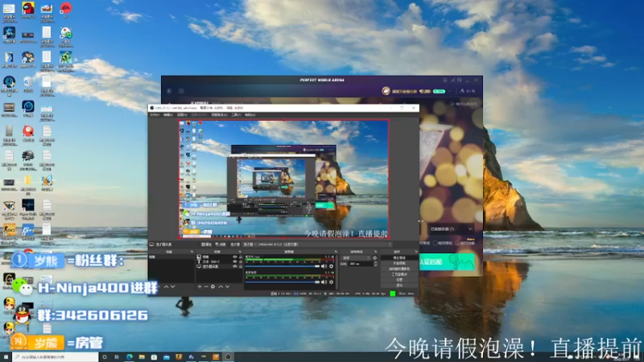Screen dimensions: 644x362
Task: Open OBS Edit menu
Action: click(168, 114)
